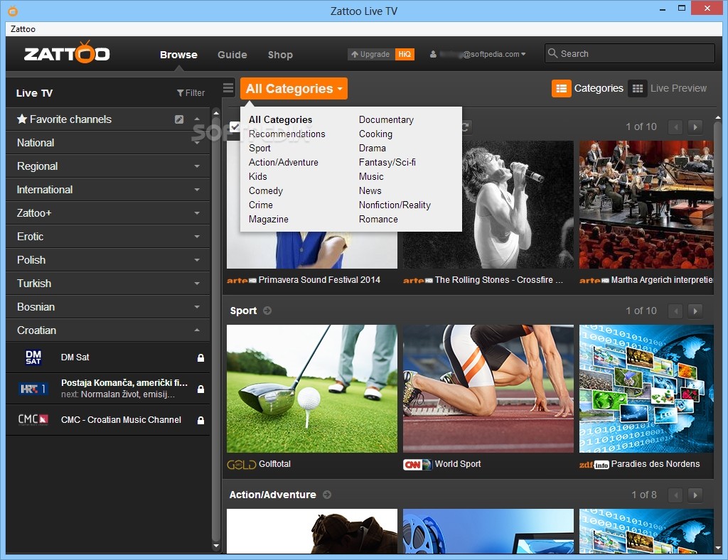The height and width of the screenshot is (560, 728).
Task: Go to previous page in top recommendations row
Action: pos(675,126)
